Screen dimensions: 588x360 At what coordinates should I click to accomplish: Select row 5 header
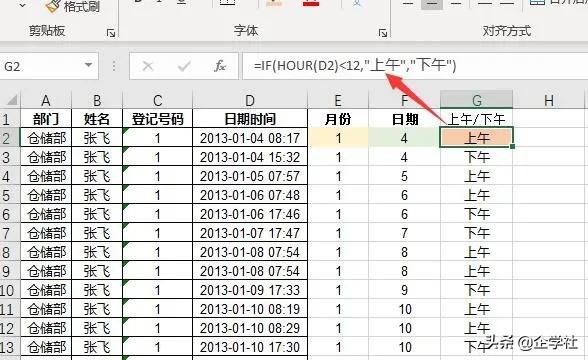coord(9,195)
